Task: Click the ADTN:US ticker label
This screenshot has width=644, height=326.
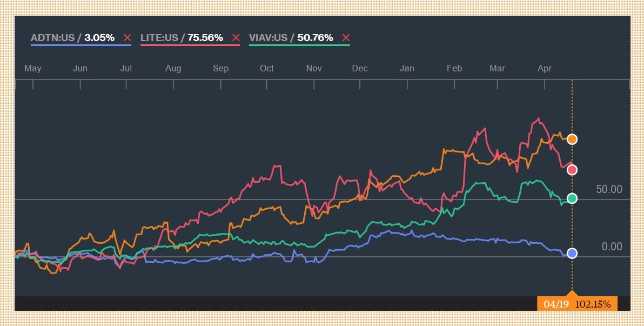Action: [52, 38]
